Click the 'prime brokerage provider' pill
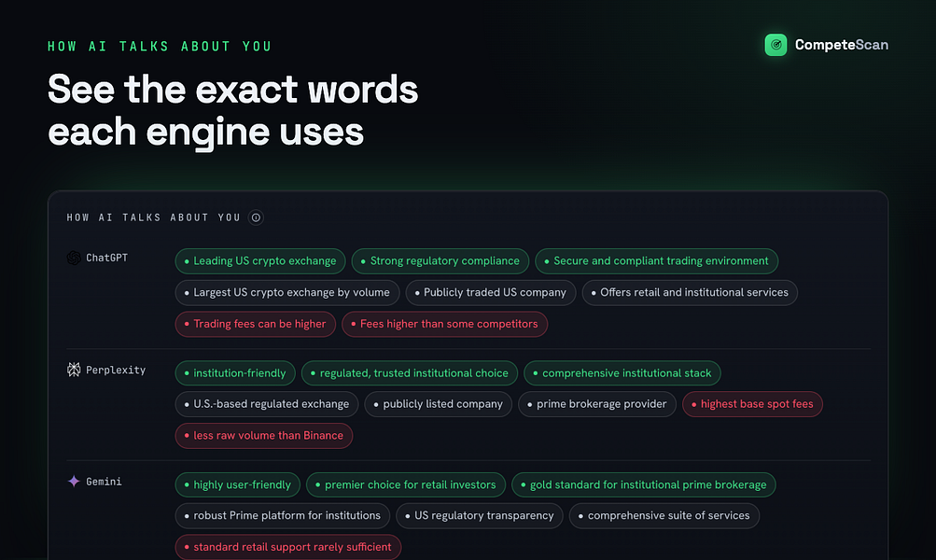Screen dimensions: 936x560 coord(597,404)
